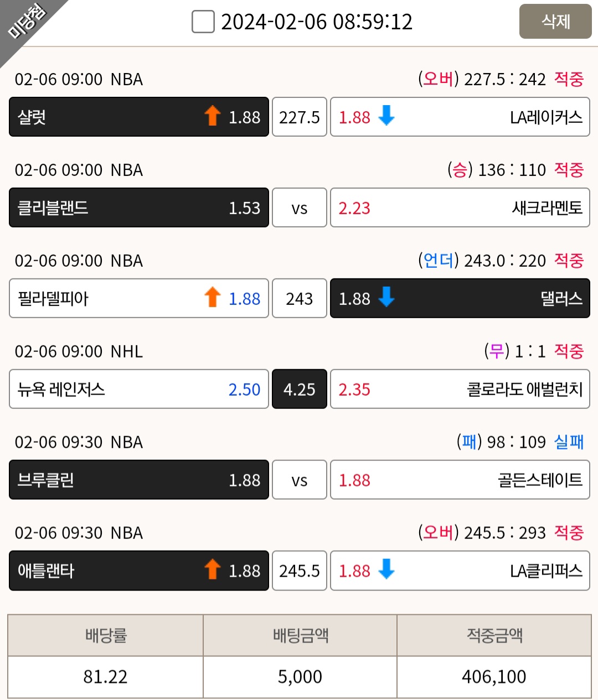The height and width of the screenshot is (700, 598).
Task: Click the 적중금액 value 406,100
Action: pyautogui.click(x=494, y=677)
